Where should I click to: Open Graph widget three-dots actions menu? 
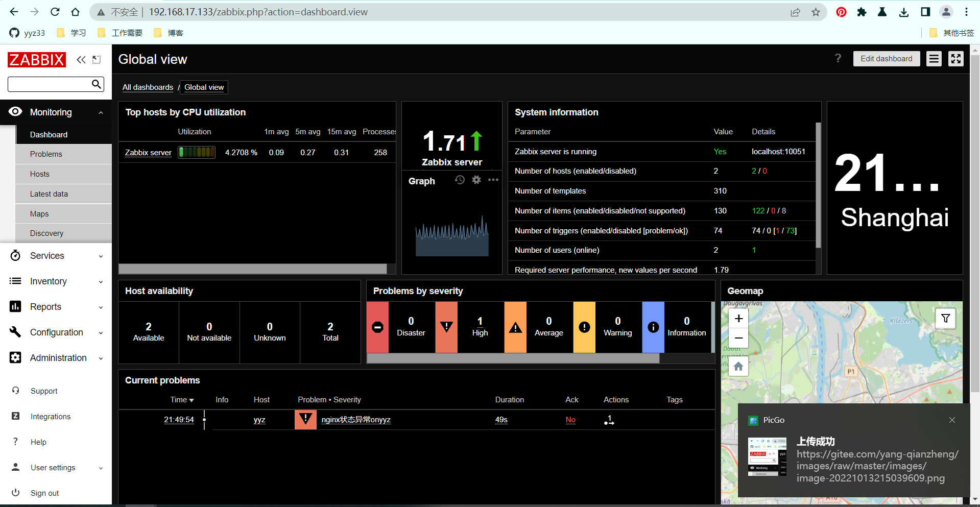point(493,180)
